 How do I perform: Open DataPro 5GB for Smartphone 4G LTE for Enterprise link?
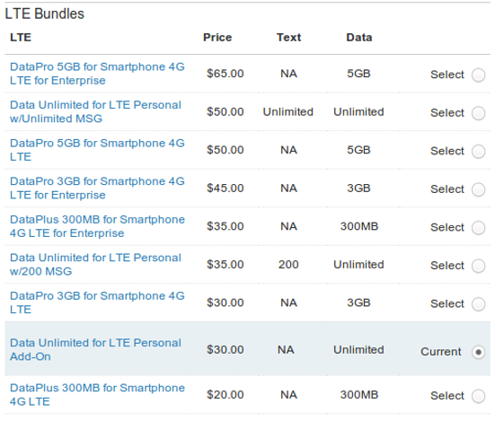pyautogui.click(x=97, y=74)
